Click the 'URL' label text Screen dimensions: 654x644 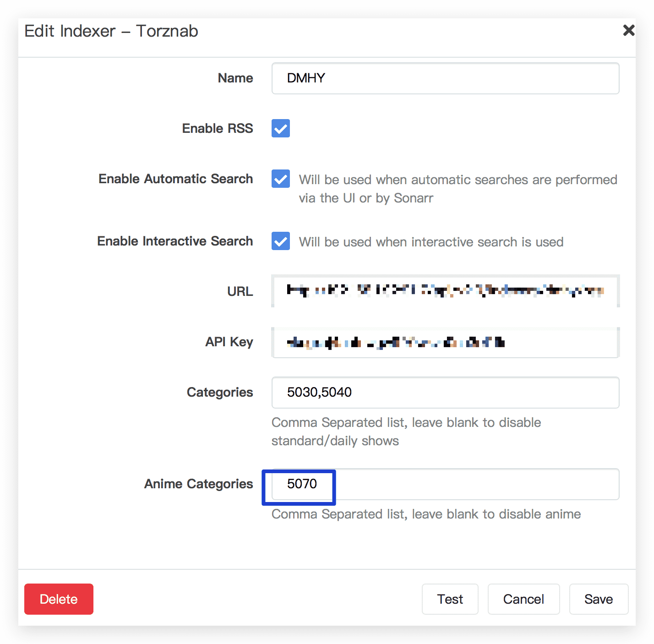point(240,291)
